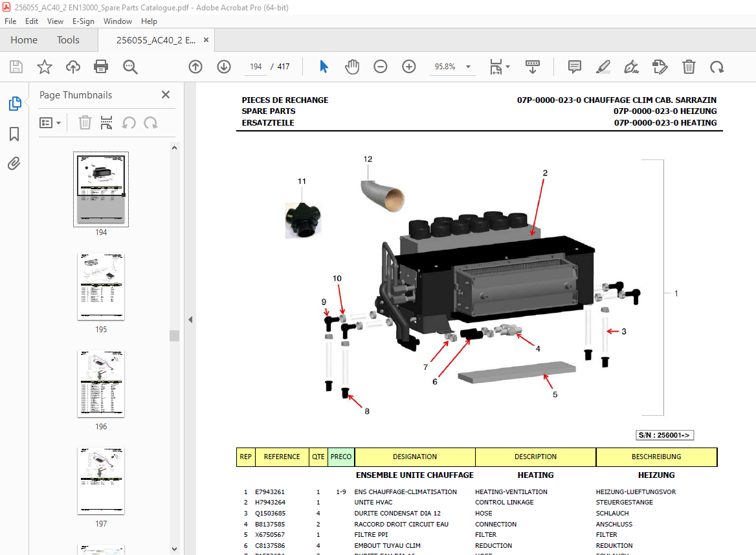Viewport: 756px width, 555px height.
Task: Open the Page Thumbnails sidebar icon
Action: tap(14, 103)
